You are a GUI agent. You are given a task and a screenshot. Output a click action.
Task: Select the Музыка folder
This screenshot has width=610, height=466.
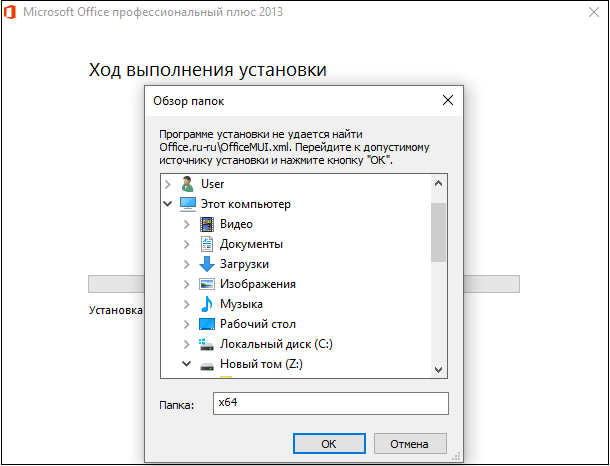(241, 304)
